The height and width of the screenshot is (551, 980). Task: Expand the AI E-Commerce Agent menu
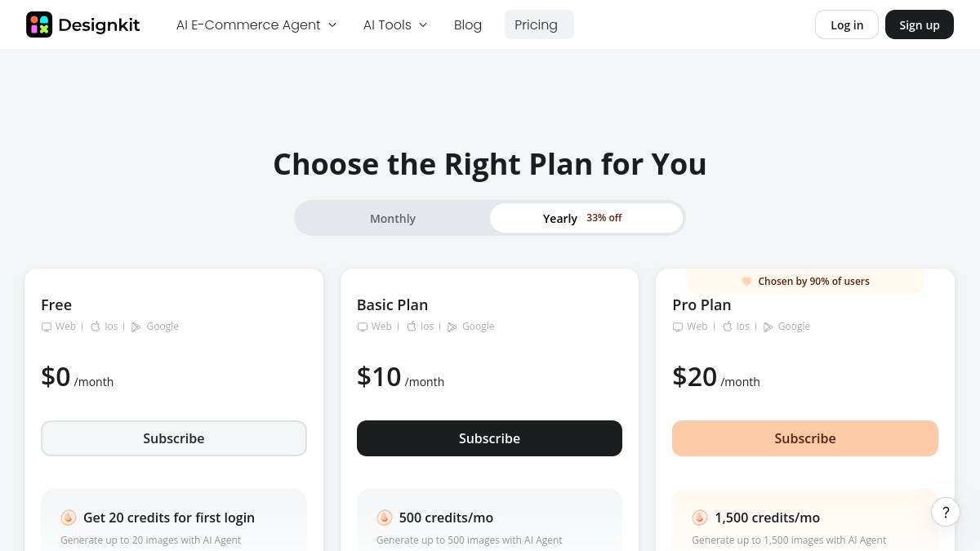pyautogui.click(x=256, y=24)
